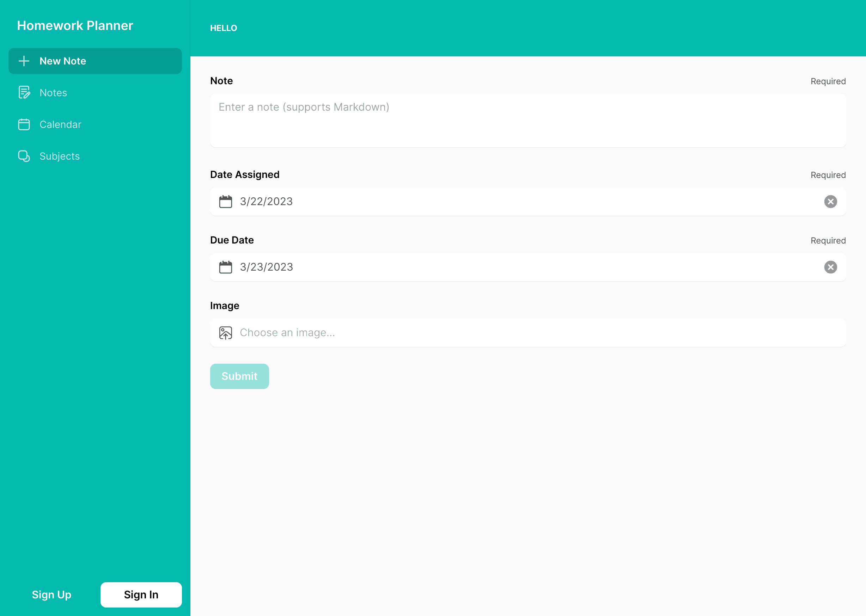
Task: Clear the Due Date field
Action: pos(831,267)
